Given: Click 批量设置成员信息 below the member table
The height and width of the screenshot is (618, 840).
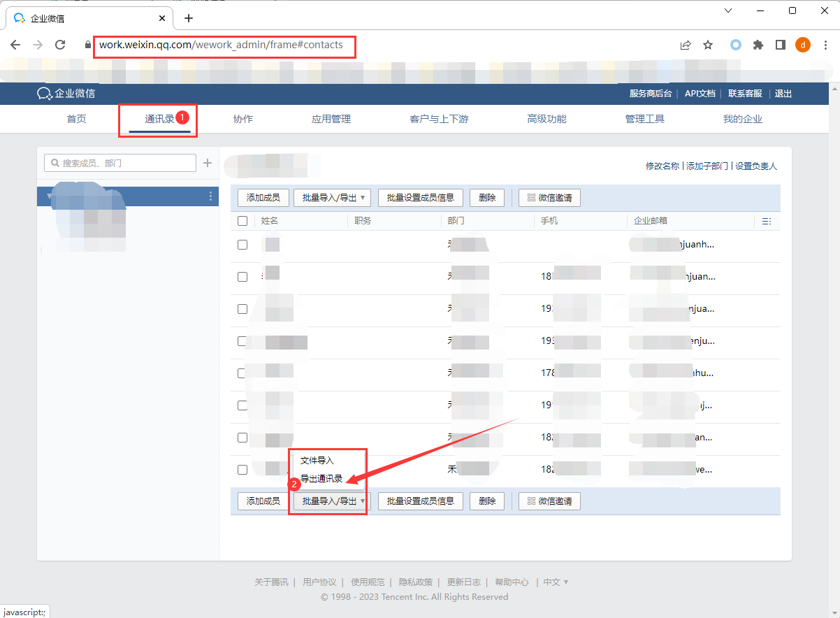Looking at the screenshot, I should point(421,501).
